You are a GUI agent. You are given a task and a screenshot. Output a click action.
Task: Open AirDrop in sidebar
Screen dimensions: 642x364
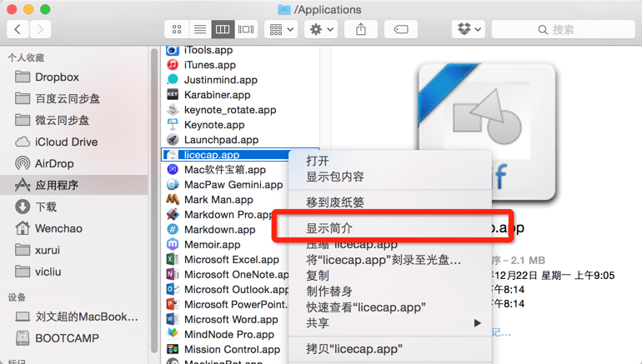[73, 163]
